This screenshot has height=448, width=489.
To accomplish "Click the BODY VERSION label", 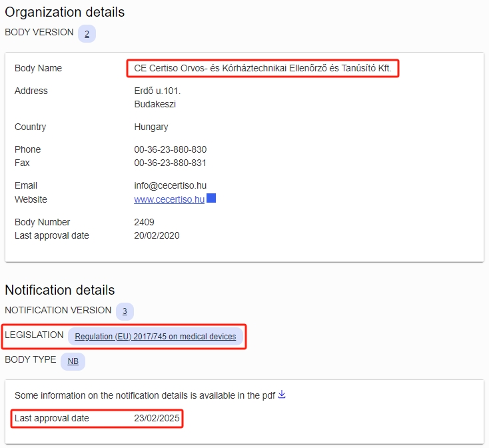I will [39, 32].
